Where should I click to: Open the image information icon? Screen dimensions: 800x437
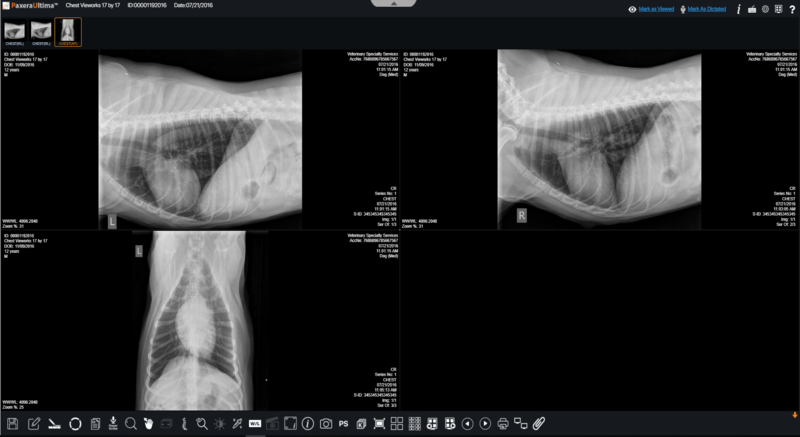click(x=308, y=424)
